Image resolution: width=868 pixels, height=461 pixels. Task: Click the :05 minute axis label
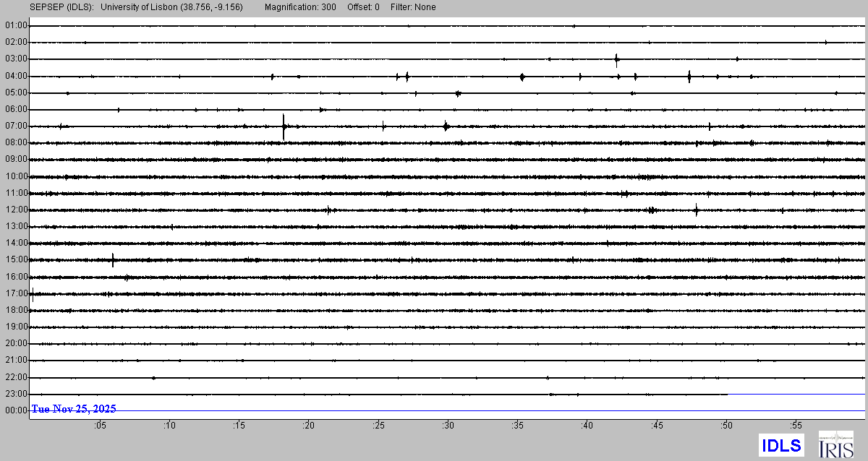pyautogui.click(x=100, y=425)
